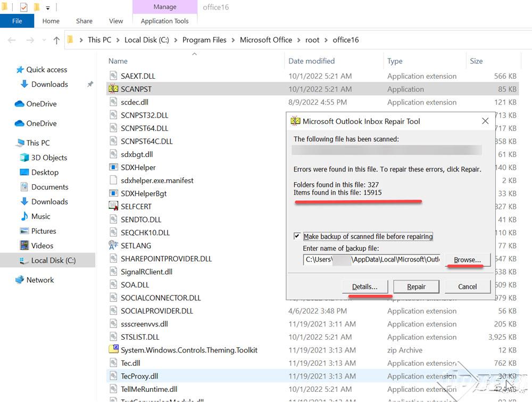Expand the chevron after Program Files in address bar

coord(233,40)
